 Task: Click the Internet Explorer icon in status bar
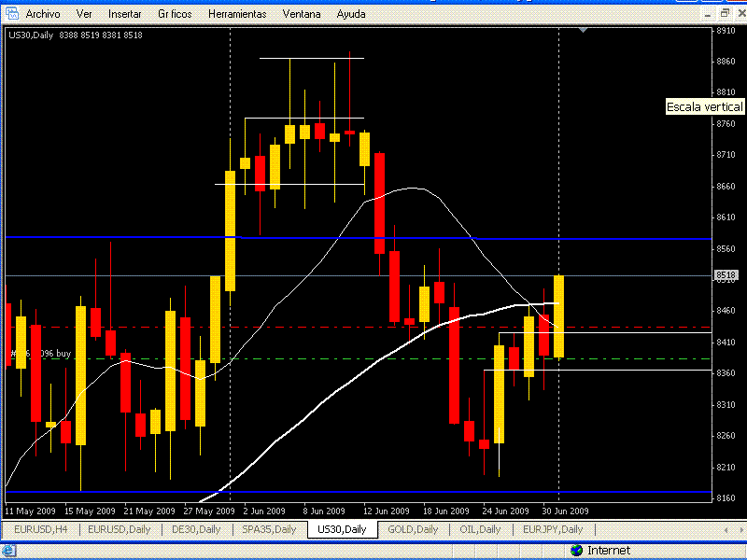click(9, 552)
